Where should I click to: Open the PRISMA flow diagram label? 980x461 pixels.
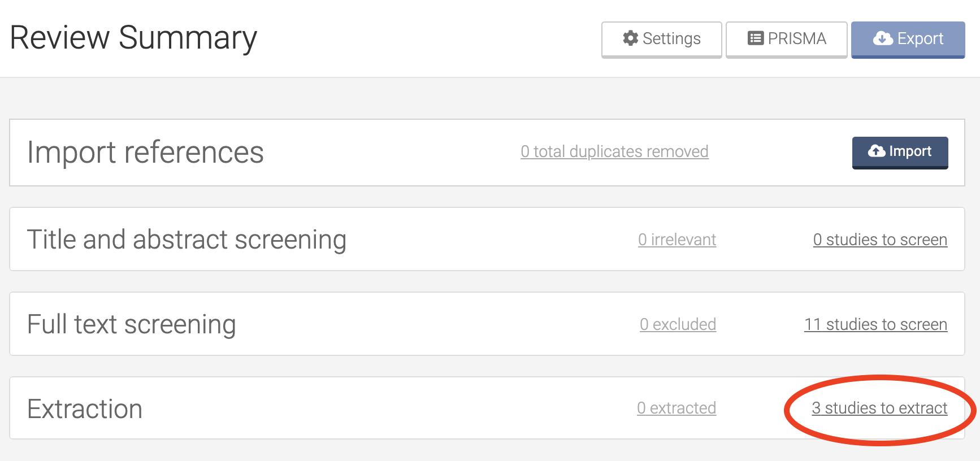[797, 38]
